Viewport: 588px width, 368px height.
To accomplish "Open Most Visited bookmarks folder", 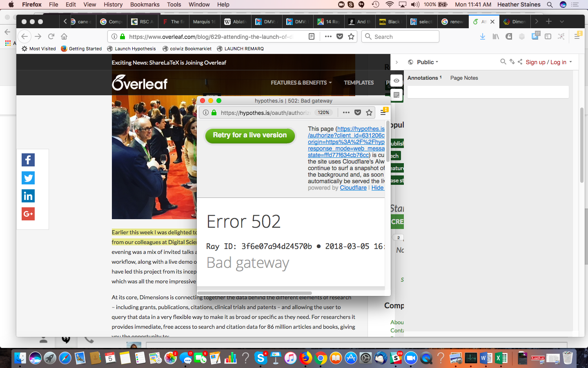I will [39, 49].
